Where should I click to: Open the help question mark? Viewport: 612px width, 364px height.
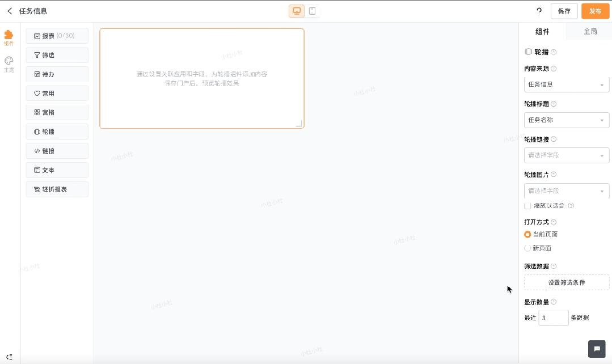tap(539, 11)
